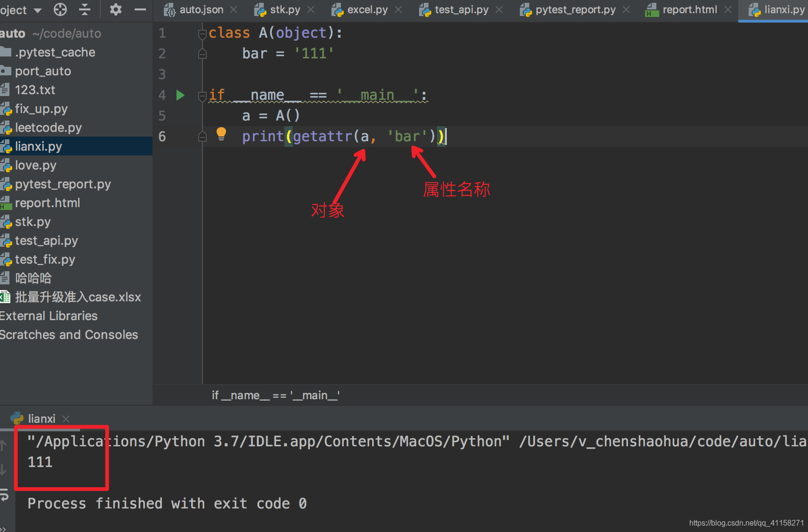Open the Project view dropdown arrow
808x532 pixels.
coord(38,10)
